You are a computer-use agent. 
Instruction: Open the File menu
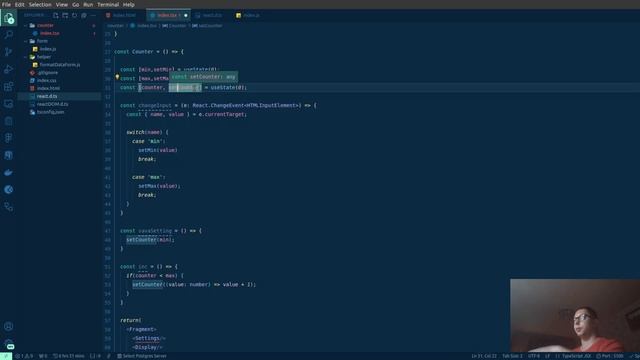point(6,4)
